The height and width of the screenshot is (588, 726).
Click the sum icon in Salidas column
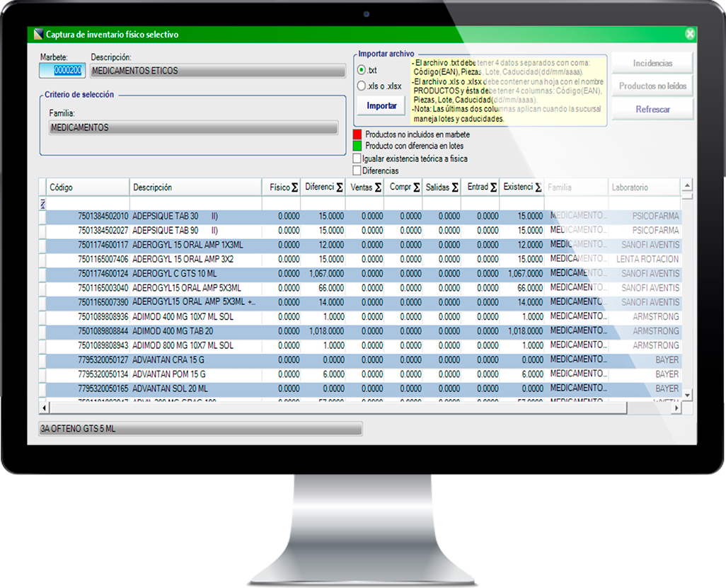[454, 188]
